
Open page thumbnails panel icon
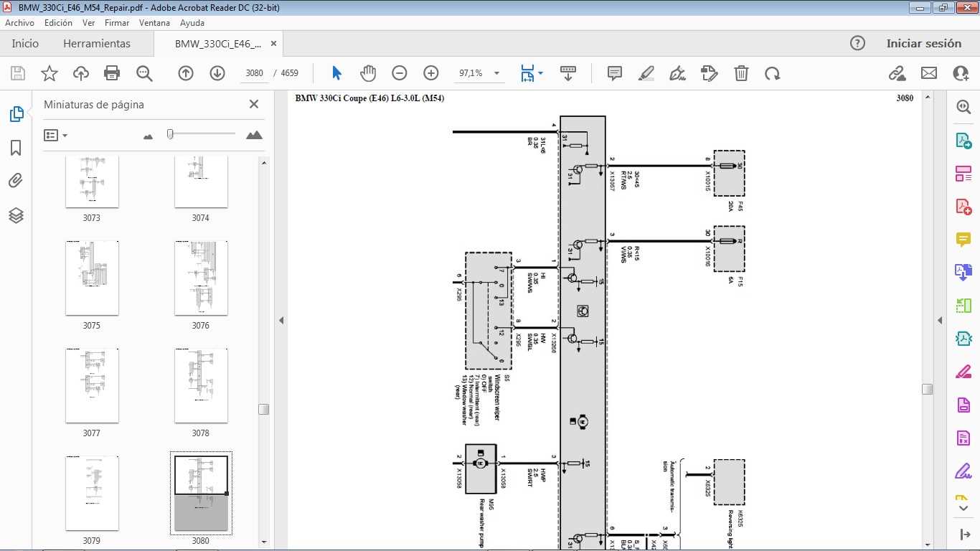pos(16,114)
